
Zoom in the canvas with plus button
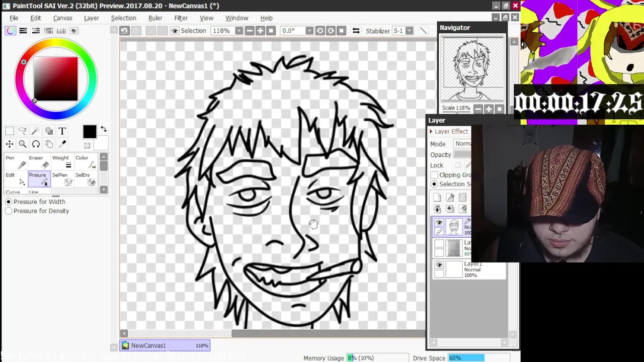260,31
